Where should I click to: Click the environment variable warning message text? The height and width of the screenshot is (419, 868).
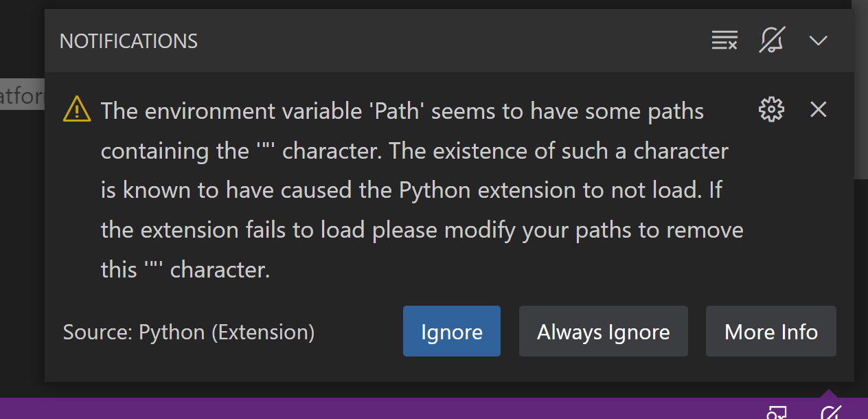(x=422, y=190)
